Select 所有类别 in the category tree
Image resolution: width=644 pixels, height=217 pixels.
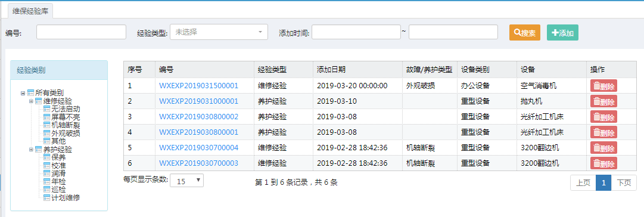(49, 93)
